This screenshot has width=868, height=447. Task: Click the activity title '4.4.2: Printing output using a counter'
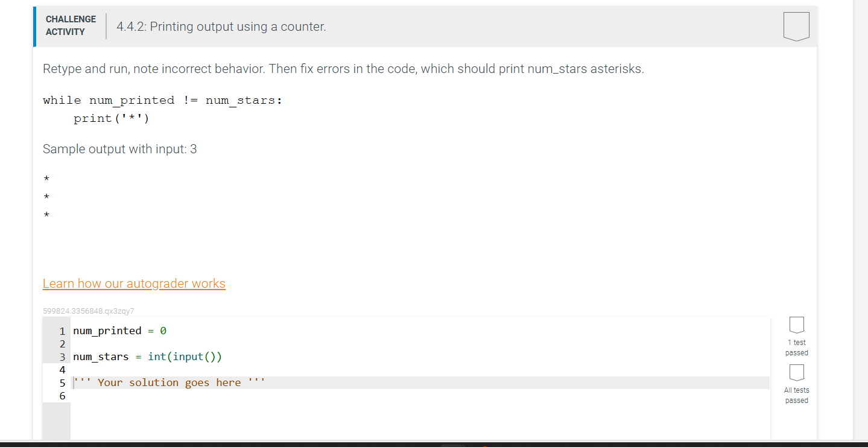pos(221,27)
